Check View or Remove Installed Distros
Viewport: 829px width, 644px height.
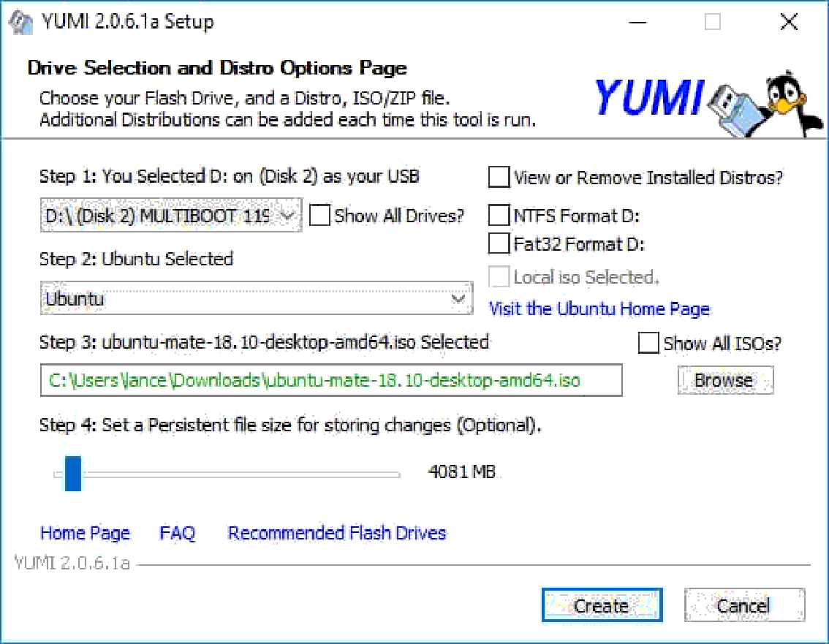[x=499, y=178]
